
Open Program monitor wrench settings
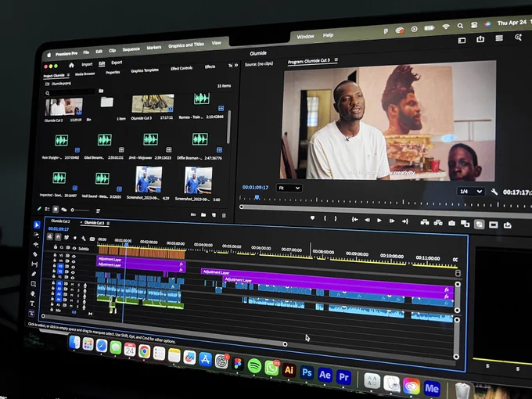click(494, 192)
